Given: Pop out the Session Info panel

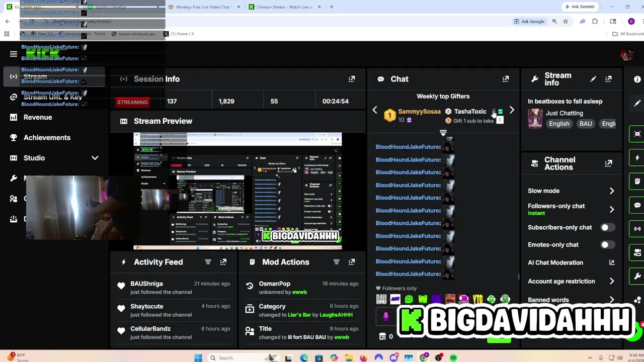Looking at the screenshot, I should pyautogui.click(x=352, y=79).
